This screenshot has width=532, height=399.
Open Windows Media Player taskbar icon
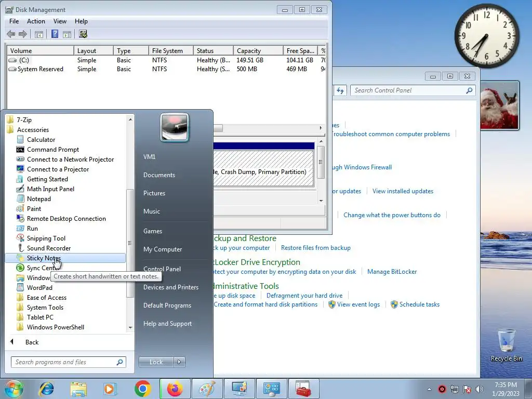110,389
